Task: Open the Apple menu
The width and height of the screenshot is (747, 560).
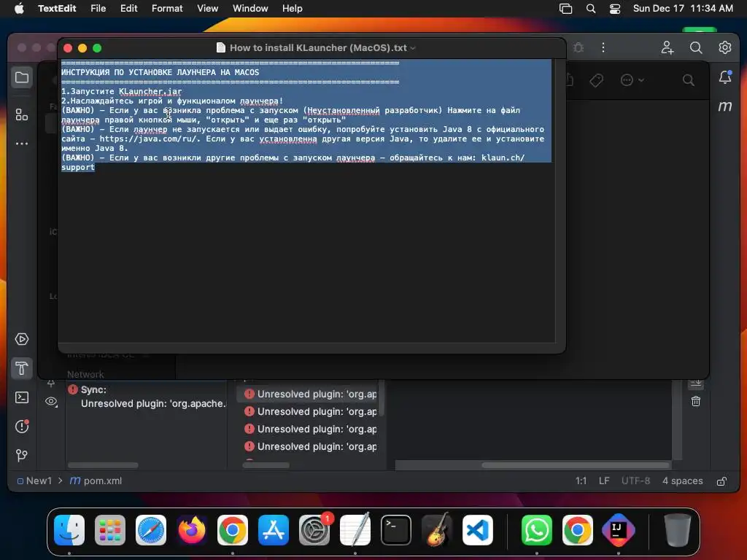Action: (19, 8)
